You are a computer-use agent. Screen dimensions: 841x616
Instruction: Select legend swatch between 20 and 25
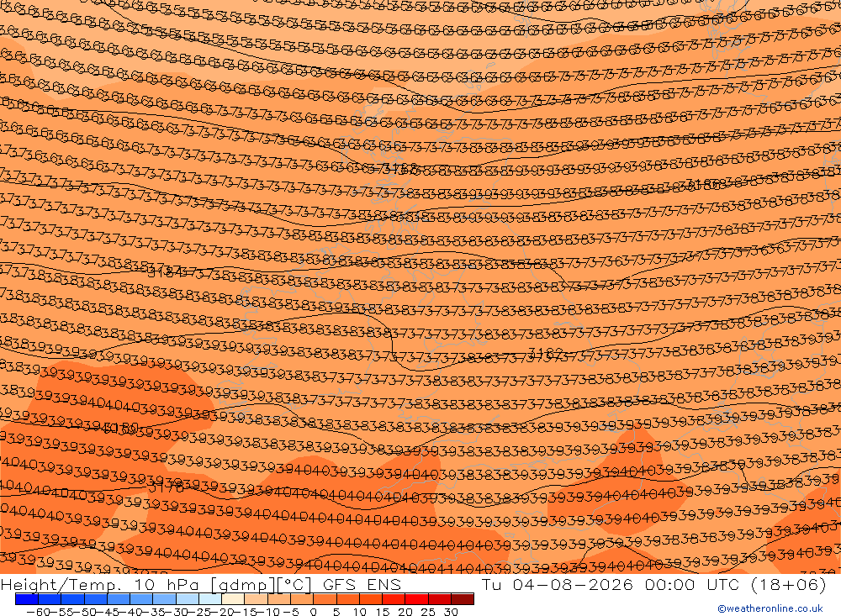[x=417, y=599]
